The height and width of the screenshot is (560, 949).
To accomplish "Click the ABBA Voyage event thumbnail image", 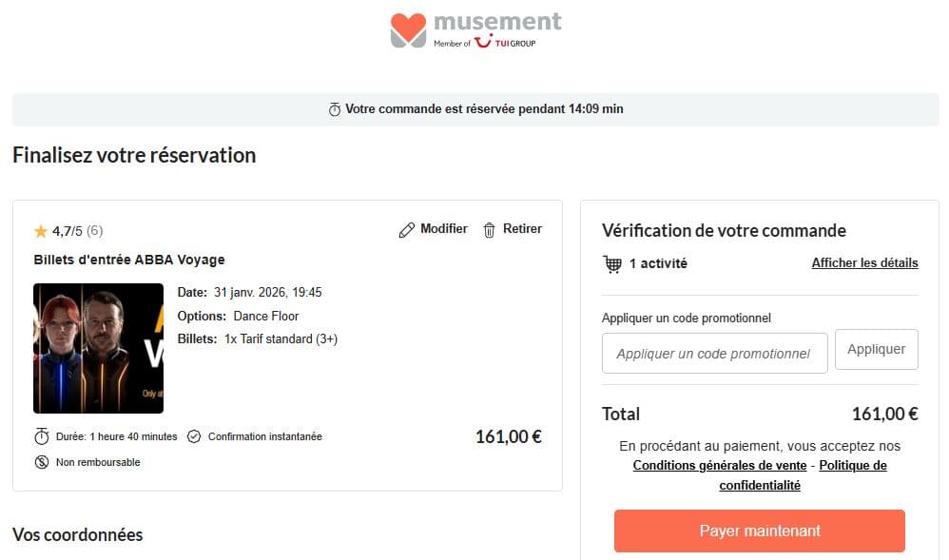I will [x=98, y=349].
